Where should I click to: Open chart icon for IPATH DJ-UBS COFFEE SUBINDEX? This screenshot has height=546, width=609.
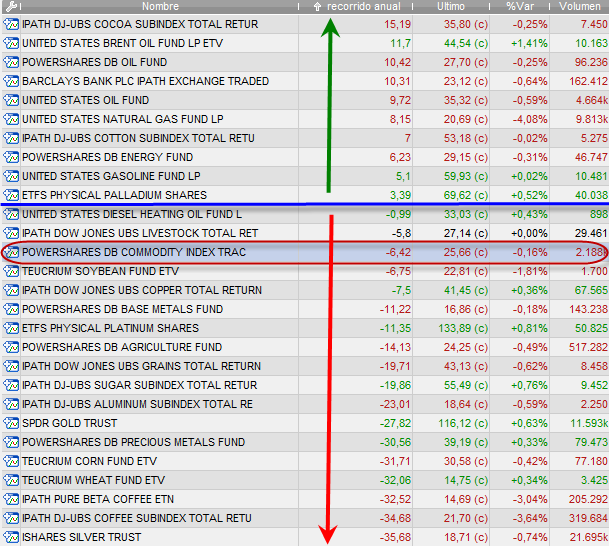[x=11, y=518]
